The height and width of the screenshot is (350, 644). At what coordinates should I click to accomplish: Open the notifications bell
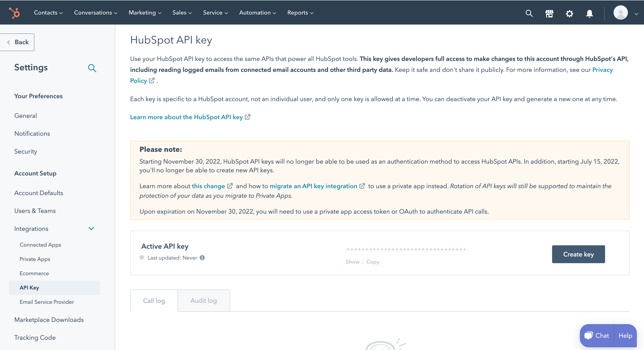click(589, 13)
